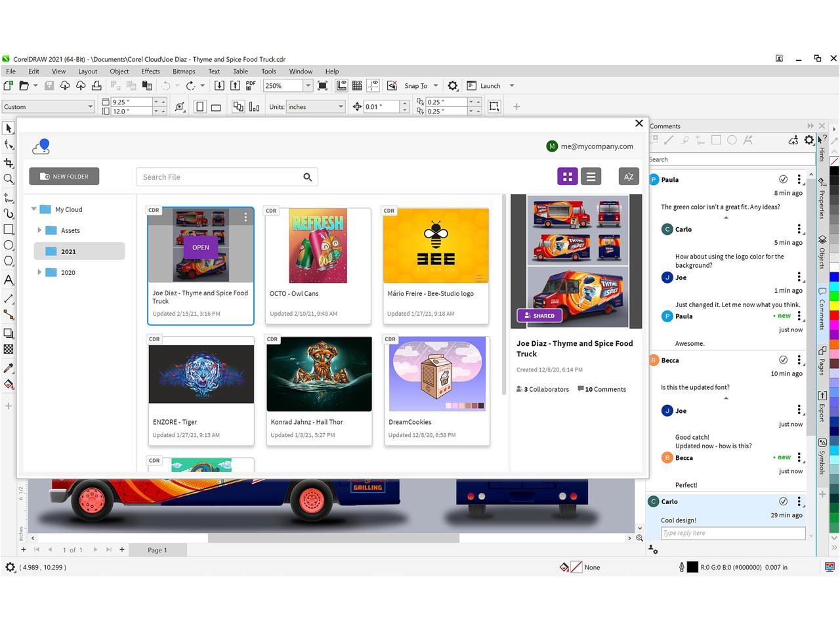Select the Crop tool in toolbox
Image resolution: width=840 pixels, height=630 pixels.
tap(9, 163)
